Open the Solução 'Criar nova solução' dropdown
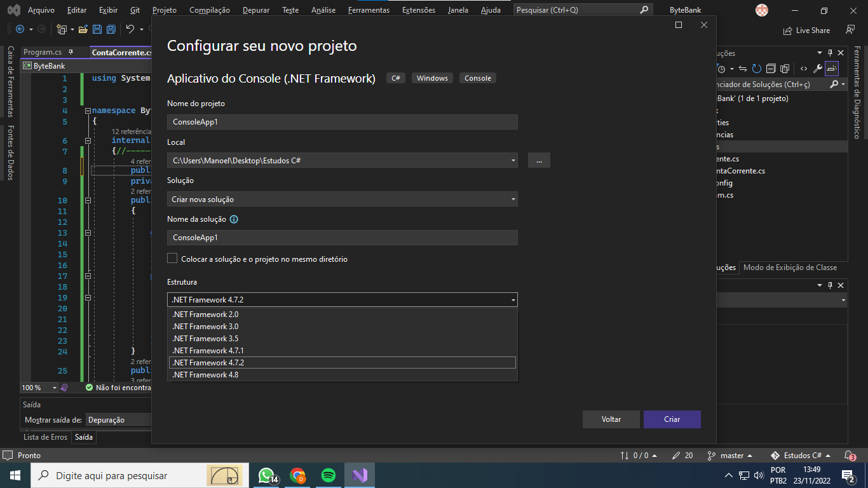Viewport: 868px width, 488px height. point(513,200)
